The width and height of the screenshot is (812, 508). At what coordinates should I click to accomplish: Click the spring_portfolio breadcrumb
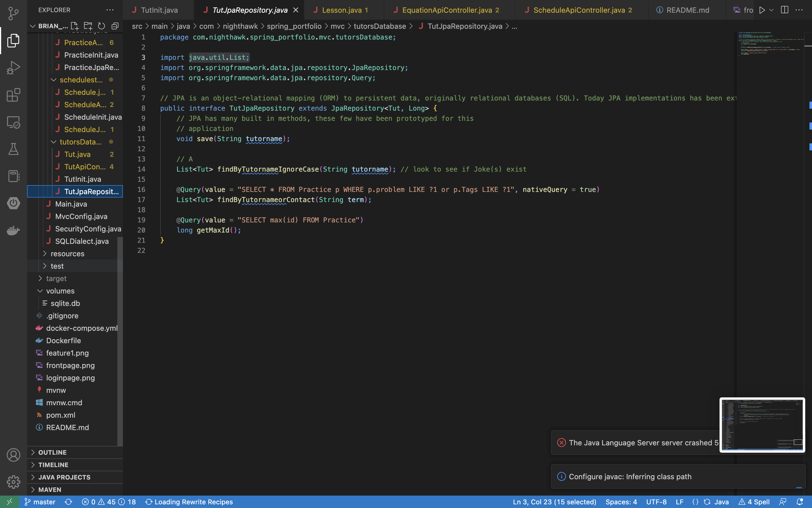pyautogui.click(x=294, y=26)
